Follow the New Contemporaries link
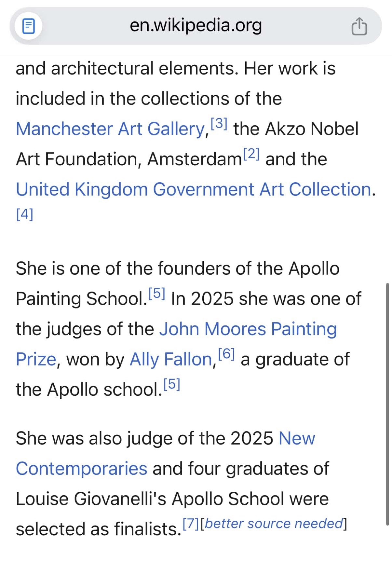This screenshot has width=392, height=562. [297, 438]
